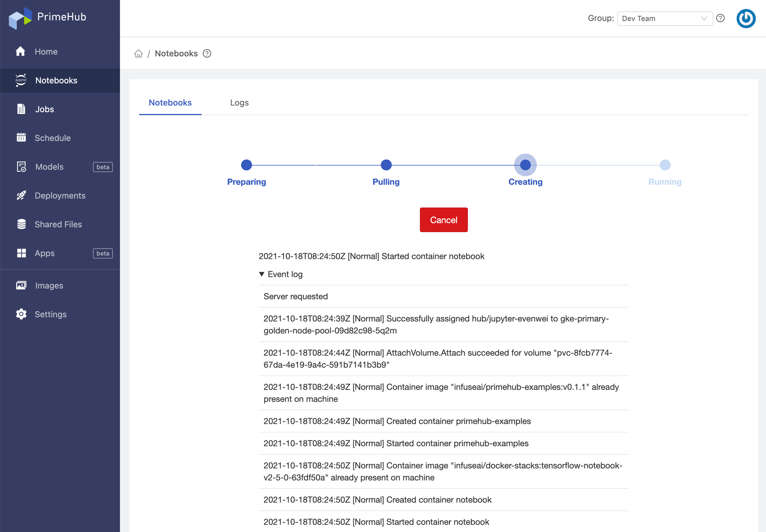Click the 'Successfully assigned hub/jupyter-evenwei' log entry

(444, 325)
